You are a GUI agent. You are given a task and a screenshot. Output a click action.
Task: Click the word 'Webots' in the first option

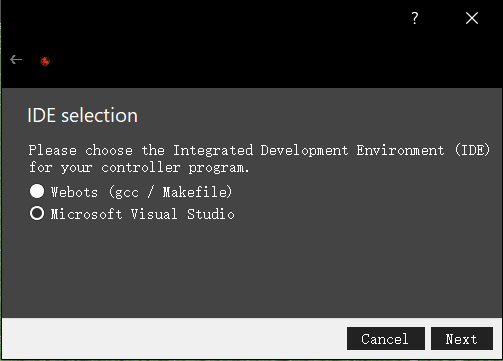(x=74, y=192)
